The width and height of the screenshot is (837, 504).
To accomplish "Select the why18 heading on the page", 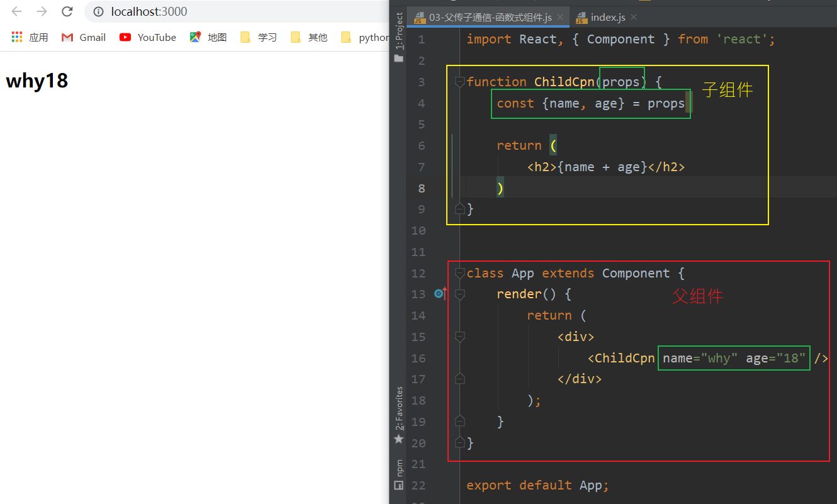I will (x=37, y=81).
